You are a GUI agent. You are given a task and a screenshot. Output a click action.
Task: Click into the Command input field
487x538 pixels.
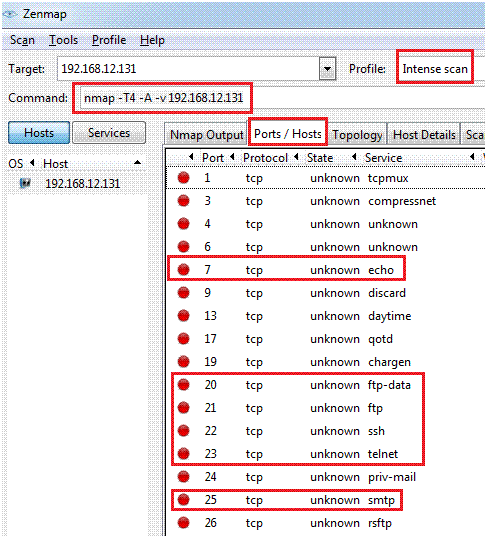click(163, 98)
